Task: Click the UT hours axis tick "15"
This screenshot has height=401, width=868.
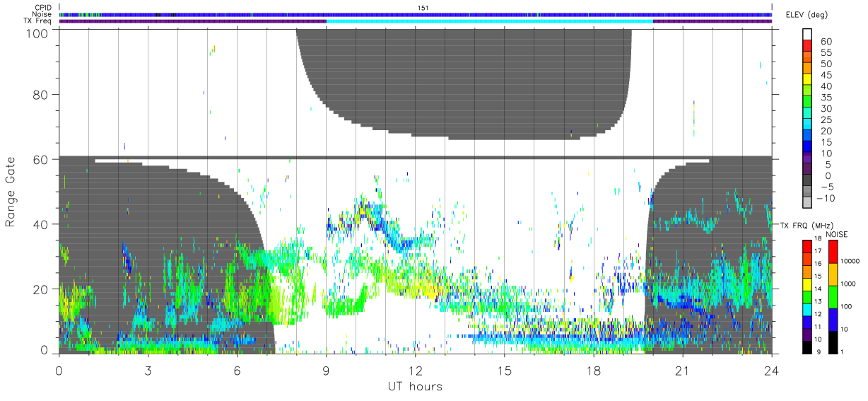Action: [504, 371]
